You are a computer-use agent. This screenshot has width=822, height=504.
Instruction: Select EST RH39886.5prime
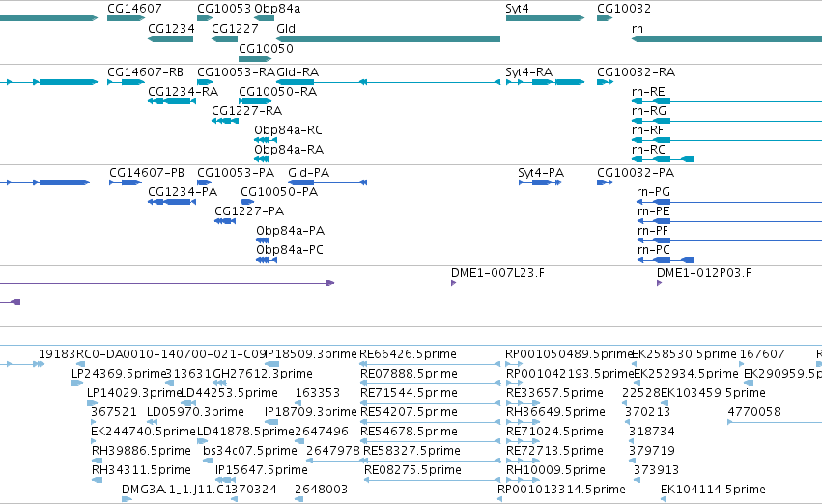[95, 461]
